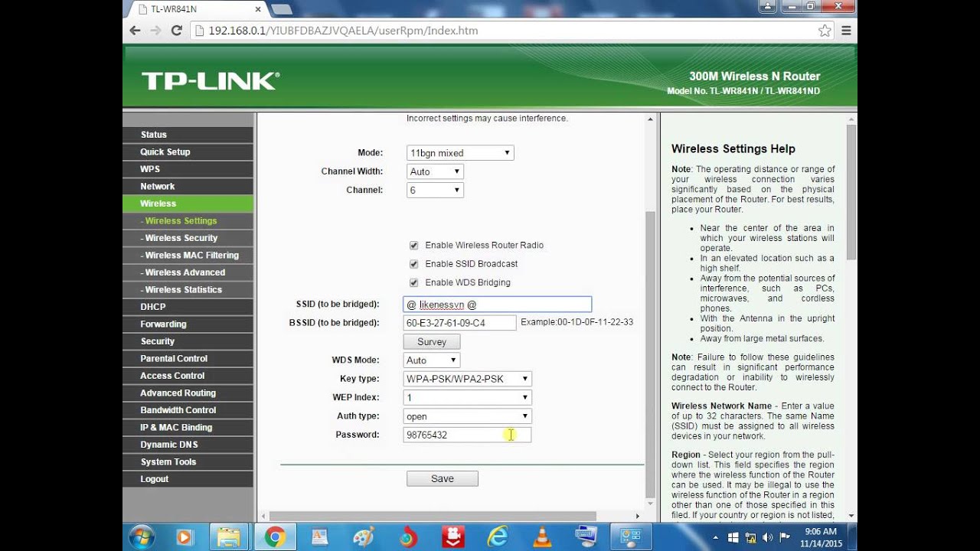Viewport: 980px width, 551px height.
Task: Open the Auth type dropdown
Action: 468,416
